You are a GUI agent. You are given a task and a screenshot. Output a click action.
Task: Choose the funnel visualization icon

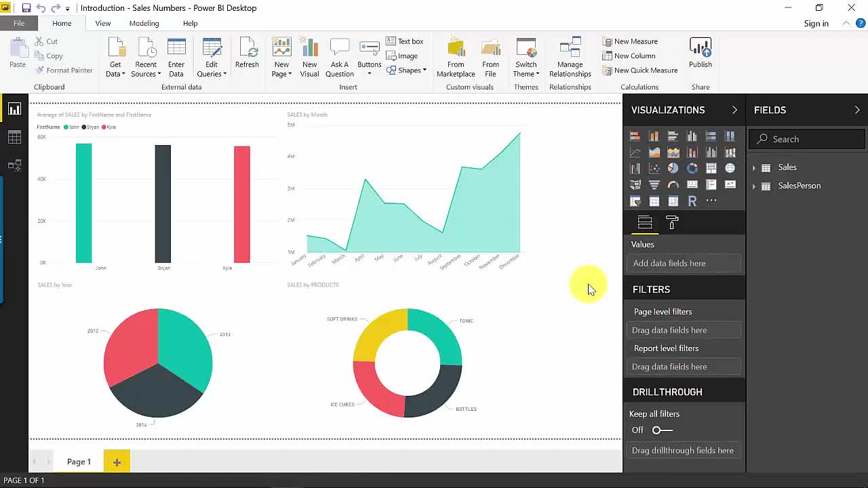click(654, 184)
